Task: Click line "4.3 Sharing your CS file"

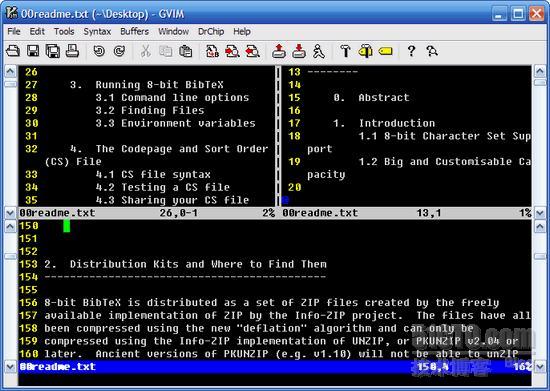Action: tap(172, 200)
